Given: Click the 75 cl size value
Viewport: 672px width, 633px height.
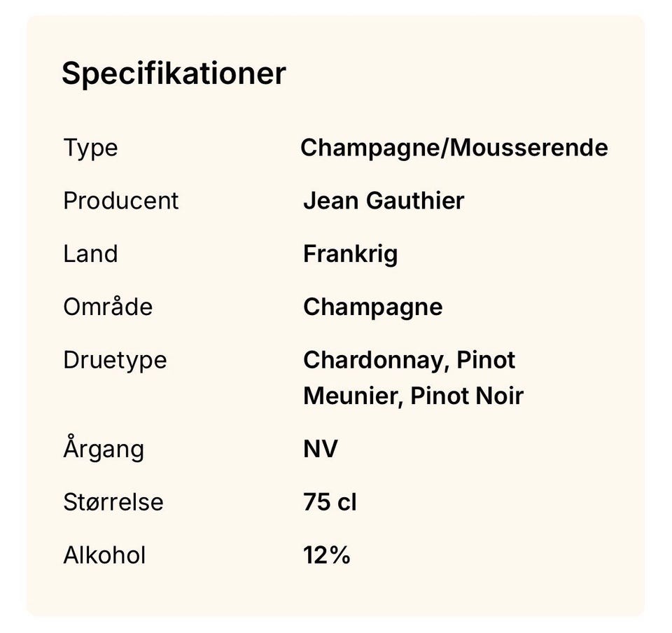Looking at the screenshot, I should pyautogui.click(x=330, y=502).
